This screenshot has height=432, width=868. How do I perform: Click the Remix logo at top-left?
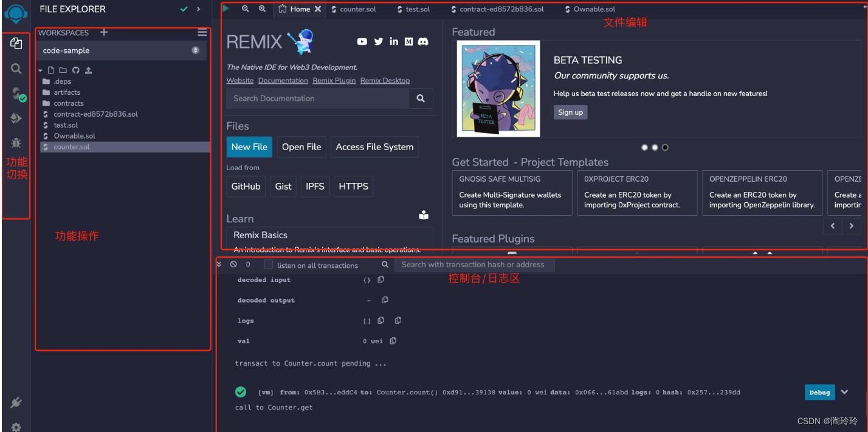(16, 13)
